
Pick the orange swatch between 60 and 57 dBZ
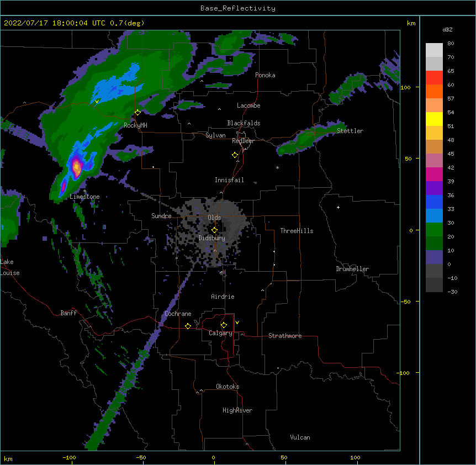point(434,91)
